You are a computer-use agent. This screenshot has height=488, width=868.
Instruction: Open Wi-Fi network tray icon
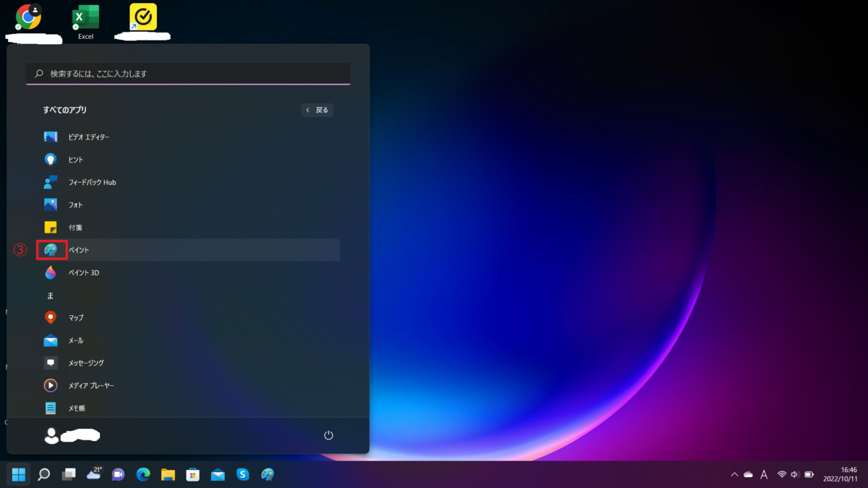click(x=782, y=474)
